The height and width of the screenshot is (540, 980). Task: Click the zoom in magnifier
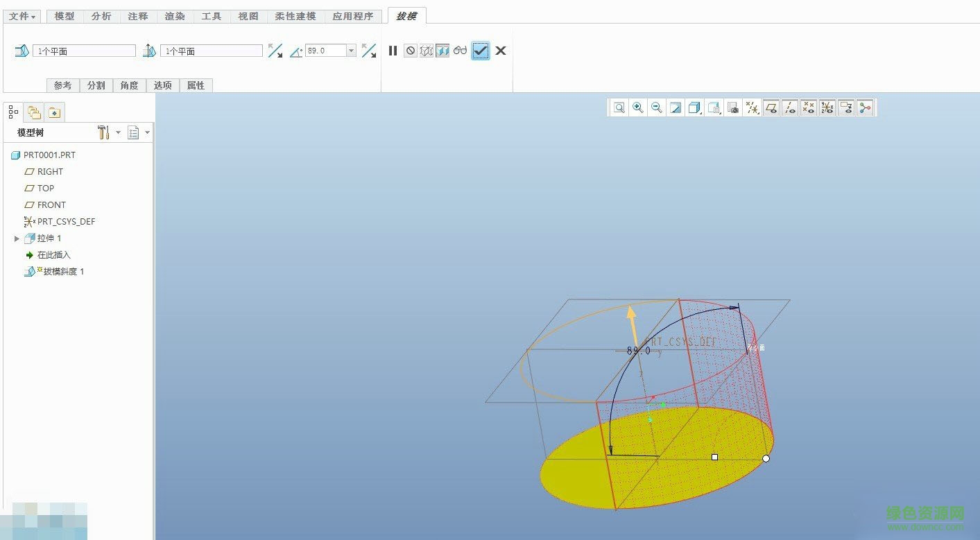pyautogui.click(x=638, y=107)
